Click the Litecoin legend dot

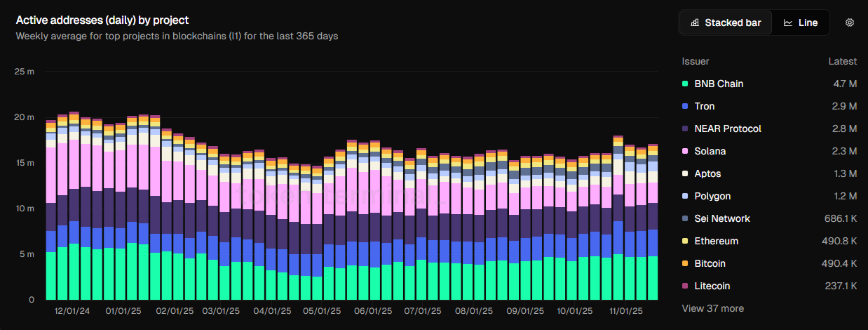(685, 286)
